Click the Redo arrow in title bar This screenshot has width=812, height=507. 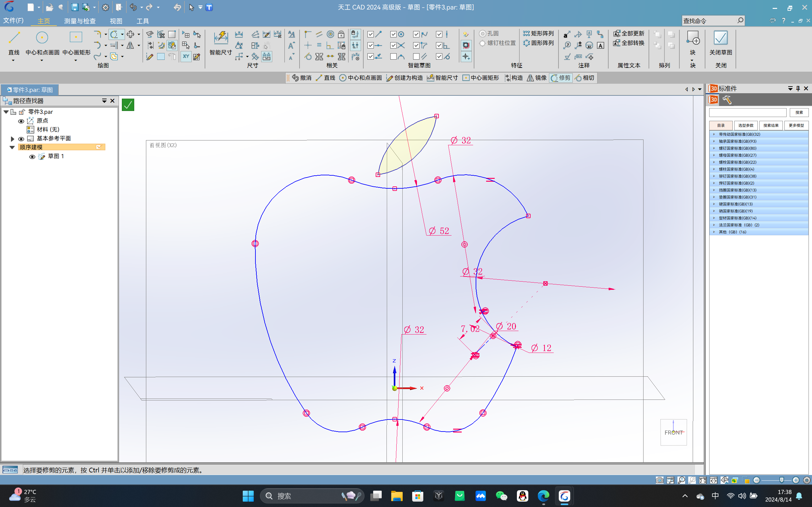click(149, 7)
